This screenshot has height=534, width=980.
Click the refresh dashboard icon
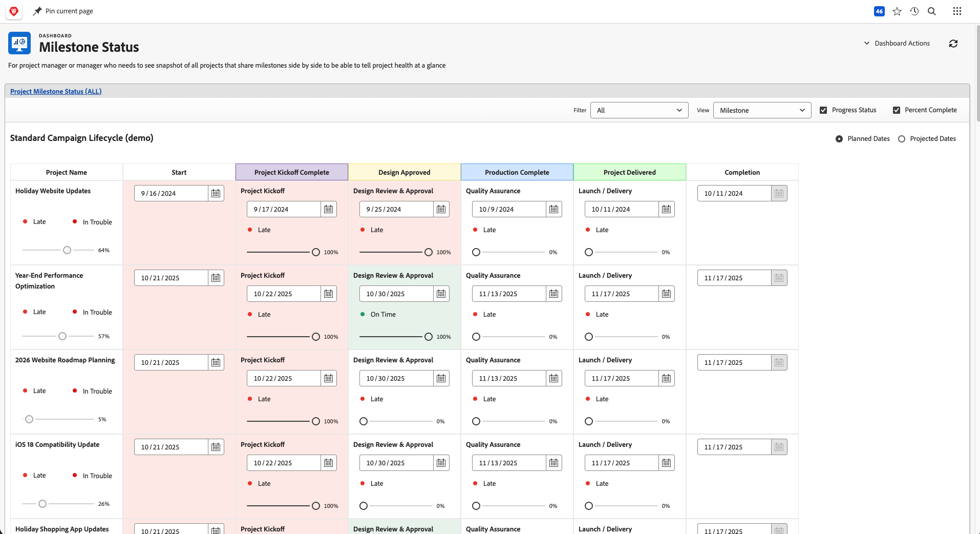coord(953,44)
